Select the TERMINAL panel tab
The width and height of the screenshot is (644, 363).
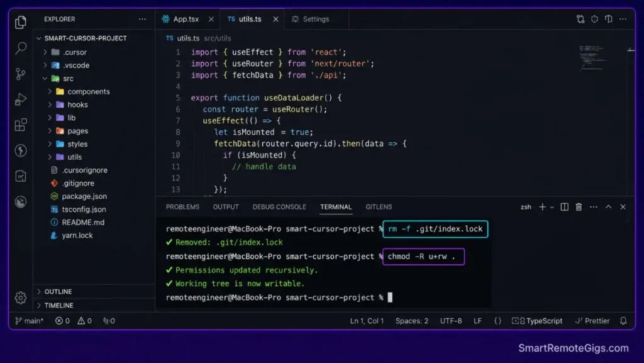tap(336, 207)
